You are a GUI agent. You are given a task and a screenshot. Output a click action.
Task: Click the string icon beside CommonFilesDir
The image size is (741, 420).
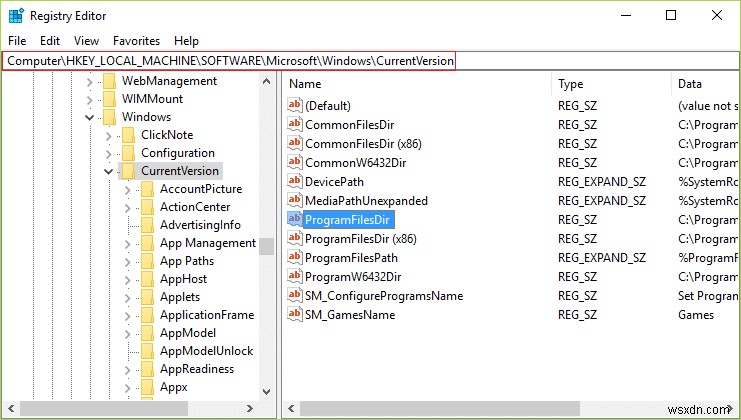[x=294, y=124]
